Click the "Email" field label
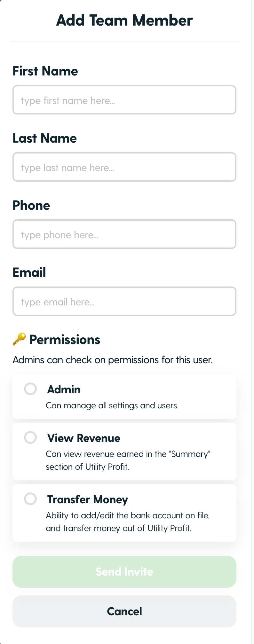Viewport: 254px width, 644px height. [29, 272]
